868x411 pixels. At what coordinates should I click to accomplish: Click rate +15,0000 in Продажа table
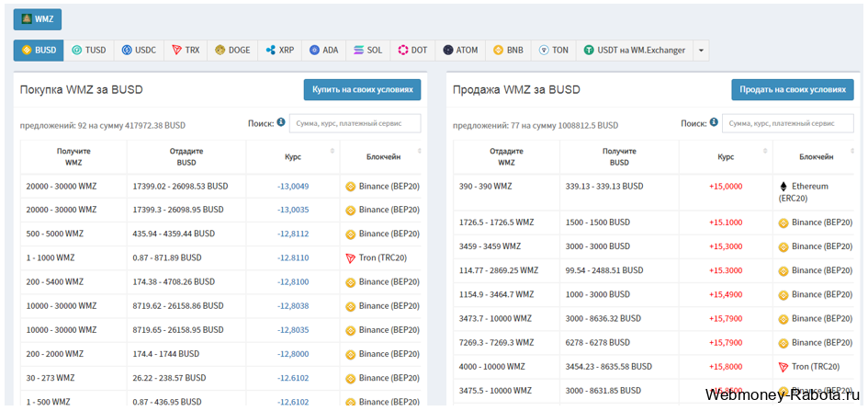pos(726,186)
